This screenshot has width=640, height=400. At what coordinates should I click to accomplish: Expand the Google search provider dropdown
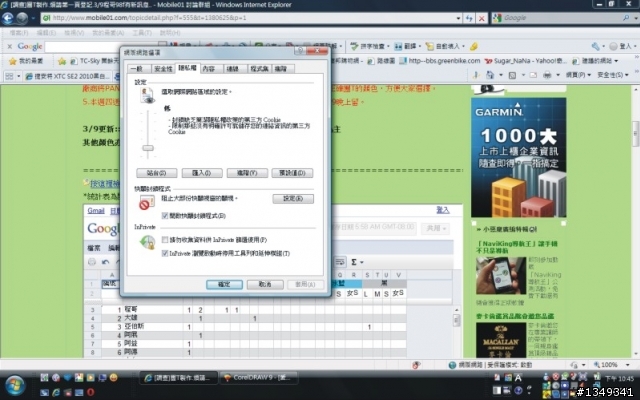[635, 18]
